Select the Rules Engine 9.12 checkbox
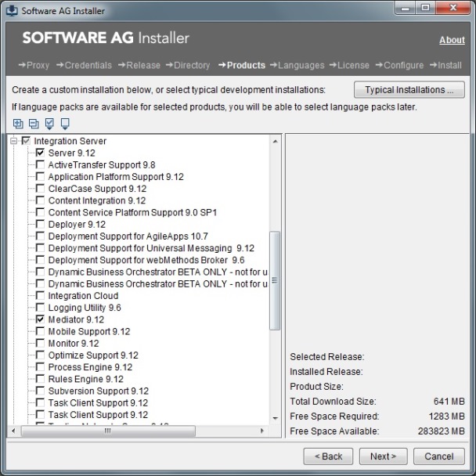The image size is (476, 476). click(40, 379)
